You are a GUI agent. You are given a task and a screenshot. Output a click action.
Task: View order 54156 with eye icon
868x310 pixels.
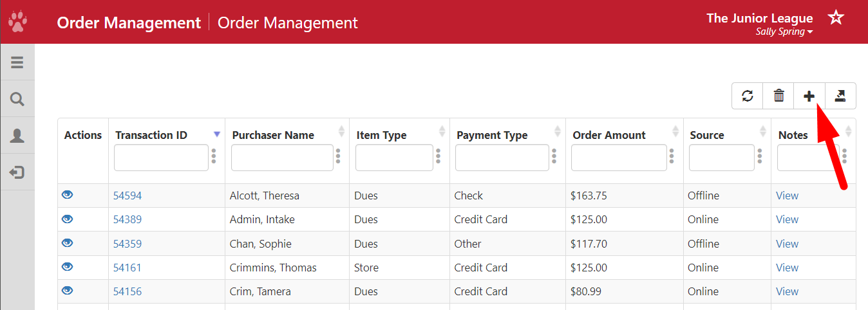(67, 291)
